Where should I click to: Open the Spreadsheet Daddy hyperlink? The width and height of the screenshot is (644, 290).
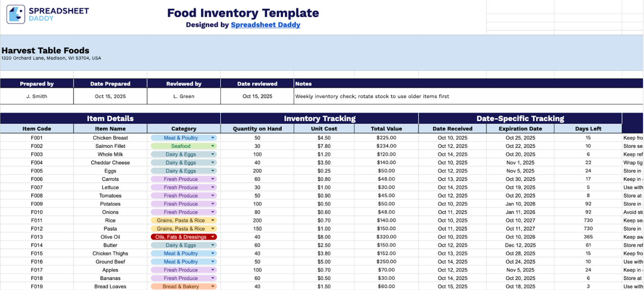pos(265,25)
